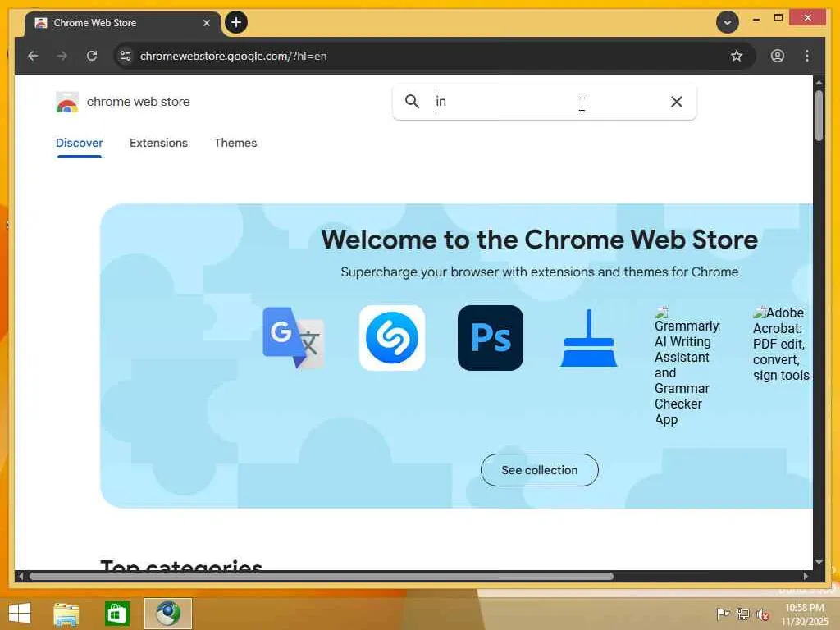Open the Windows Store taskbar icon
Viewport: 840px width, 630px height.
(116, 614)
